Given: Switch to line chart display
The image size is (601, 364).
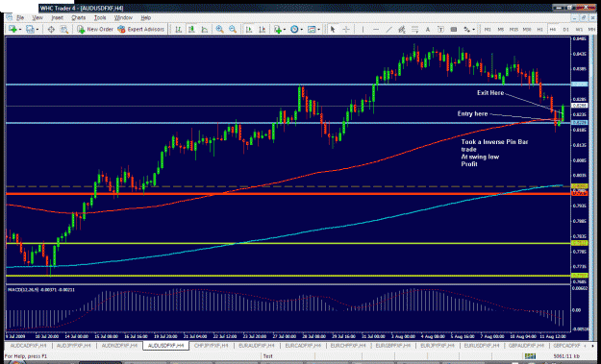Looking at the screenshot, I should click(x=204, y=29).
